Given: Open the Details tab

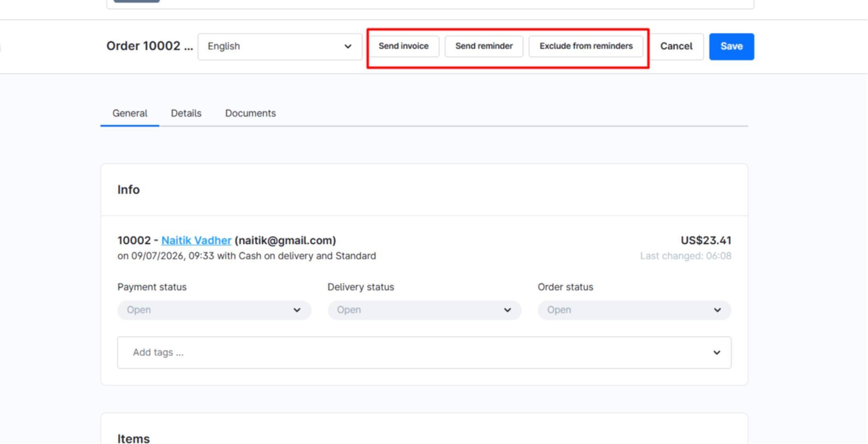Looking at the screenshot, I should coord(186,113).
